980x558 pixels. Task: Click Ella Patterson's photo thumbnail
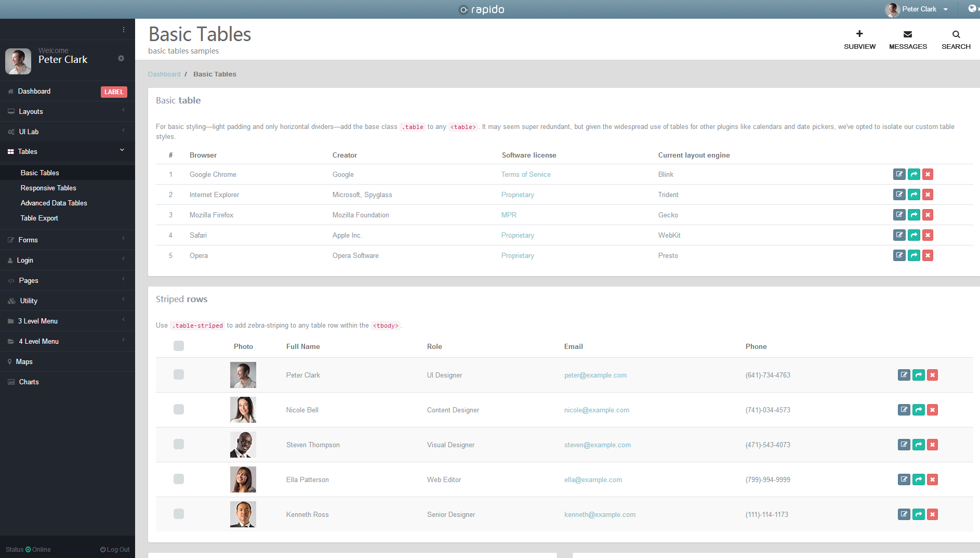click(x=243, y=479)
